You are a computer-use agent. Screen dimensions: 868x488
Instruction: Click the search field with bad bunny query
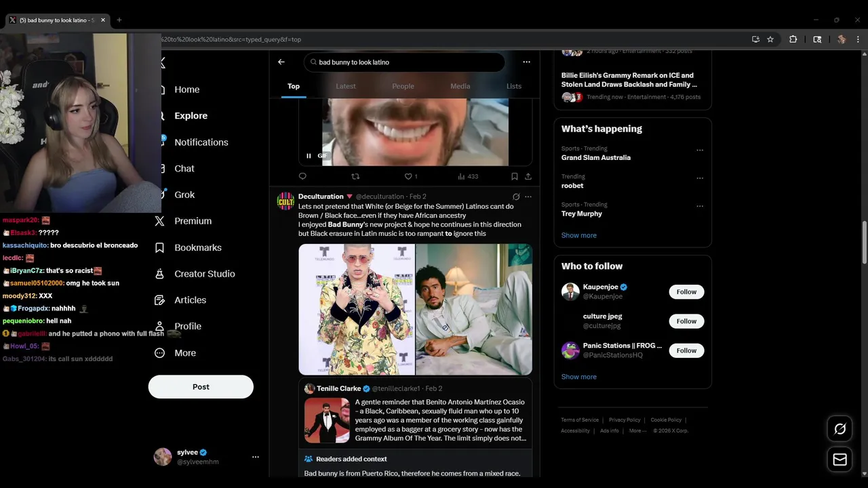click(404, 62)
